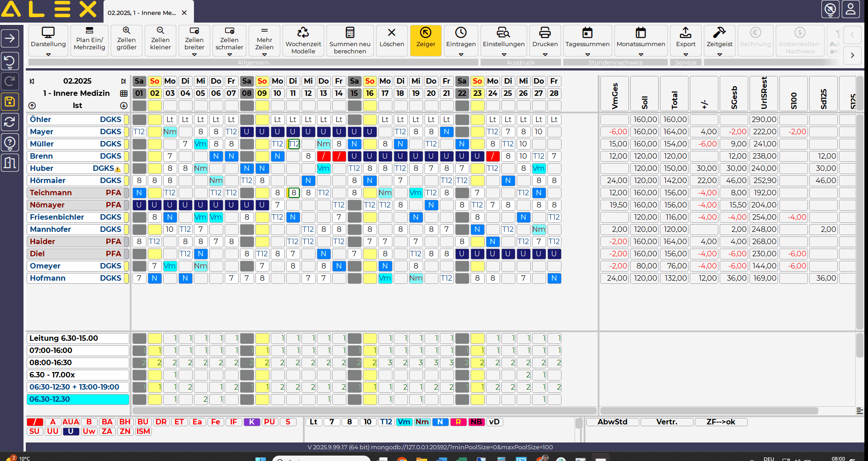Toggle Plan Ein/Mehrzeilig view
Viewport: 868px width, 461px height.
(x=90, y=40)
